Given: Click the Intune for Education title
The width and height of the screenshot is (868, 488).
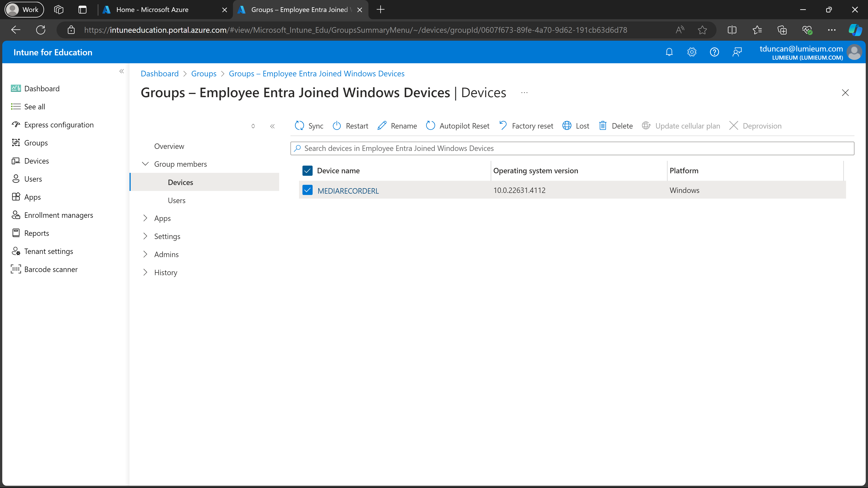Looking at the screenshot, I should pyautogui.click(x=53, y=52).
